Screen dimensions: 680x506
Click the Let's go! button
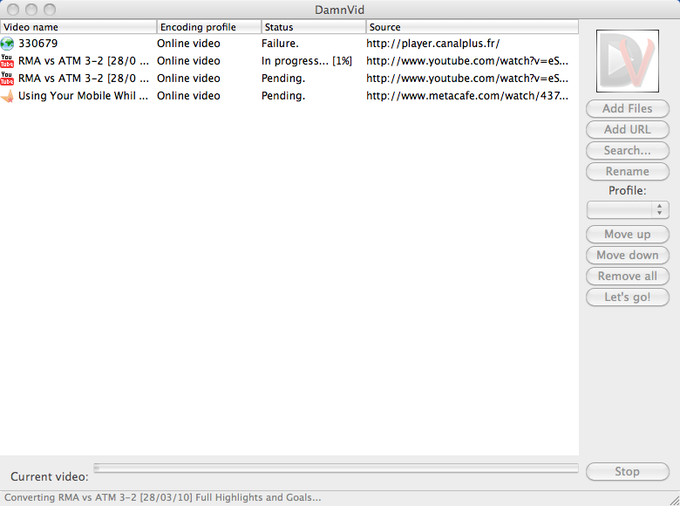coord(627,297)
